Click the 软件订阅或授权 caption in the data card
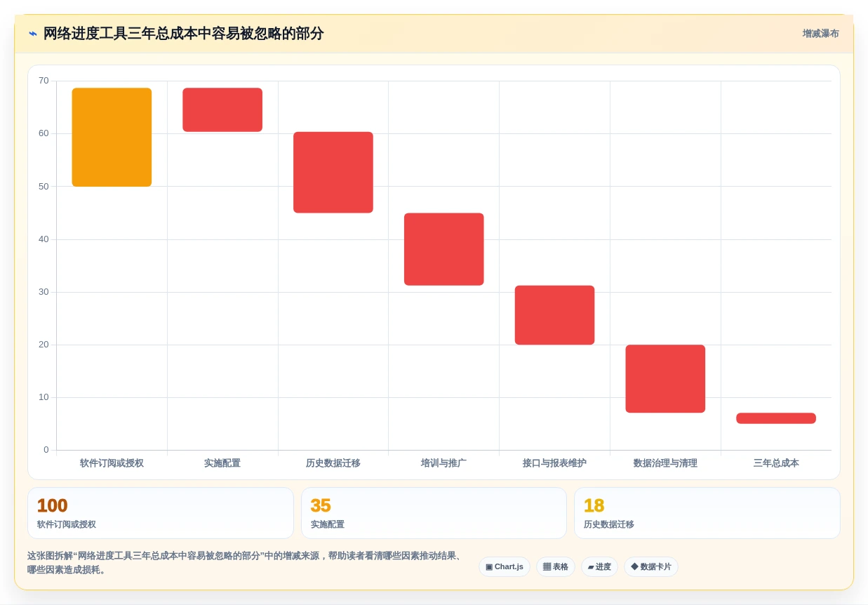This screenshot has height=605, width=868. point(67,524)
